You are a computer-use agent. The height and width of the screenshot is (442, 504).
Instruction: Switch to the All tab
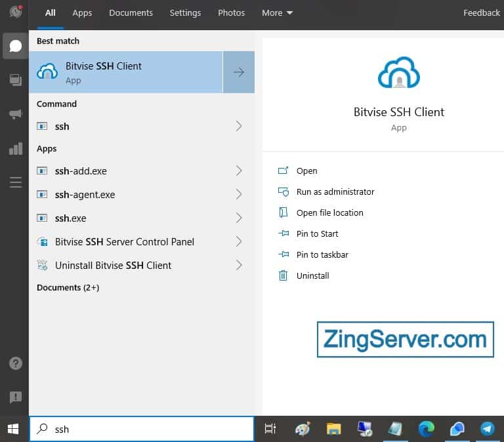(50, 13)
